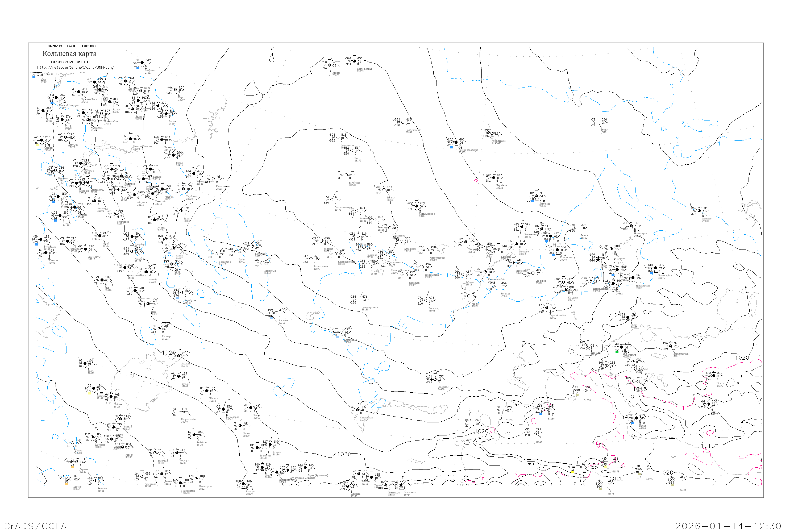This screenshot has width=798, height=532.
Task: Click the Игрим station circle marker
Action: pos(330,65)
